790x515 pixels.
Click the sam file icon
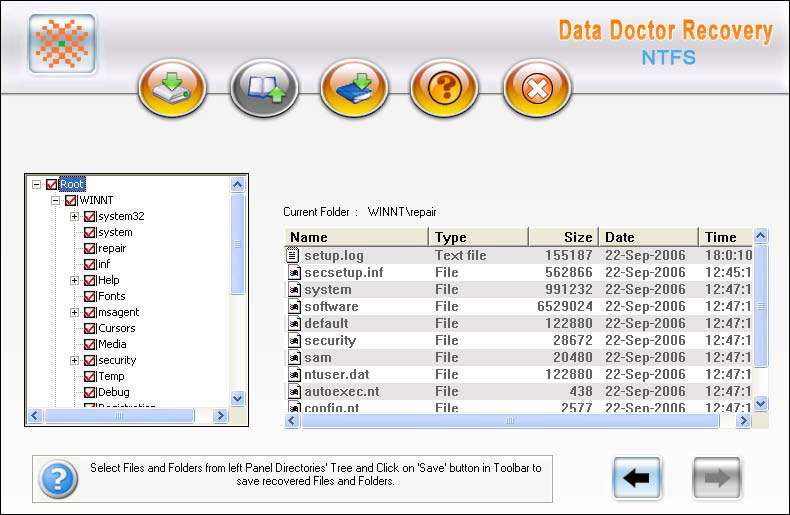pos(294,358)
